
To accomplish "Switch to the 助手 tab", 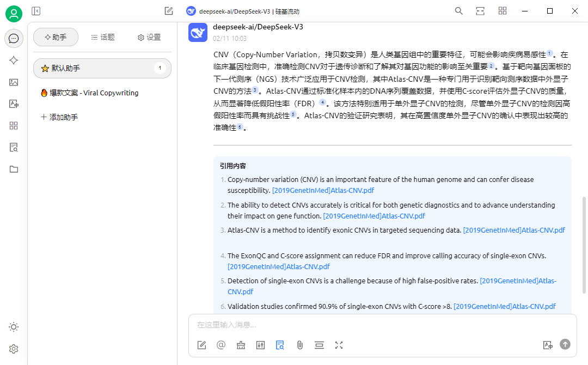I will [56, 37].
